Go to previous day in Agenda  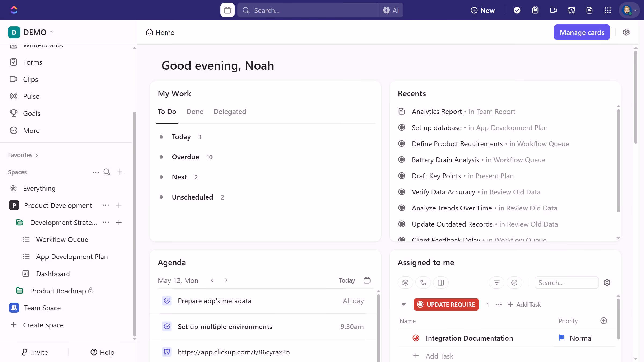(212, 280)
